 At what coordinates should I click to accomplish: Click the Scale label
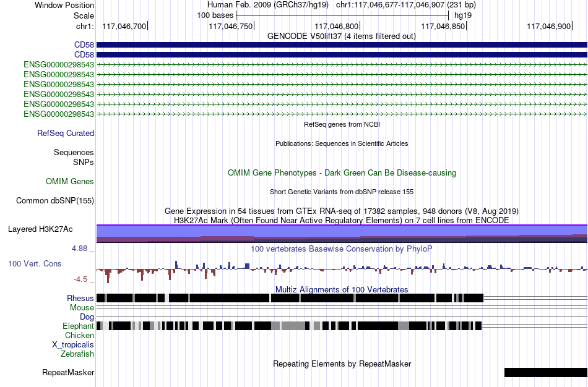point(84,15)
